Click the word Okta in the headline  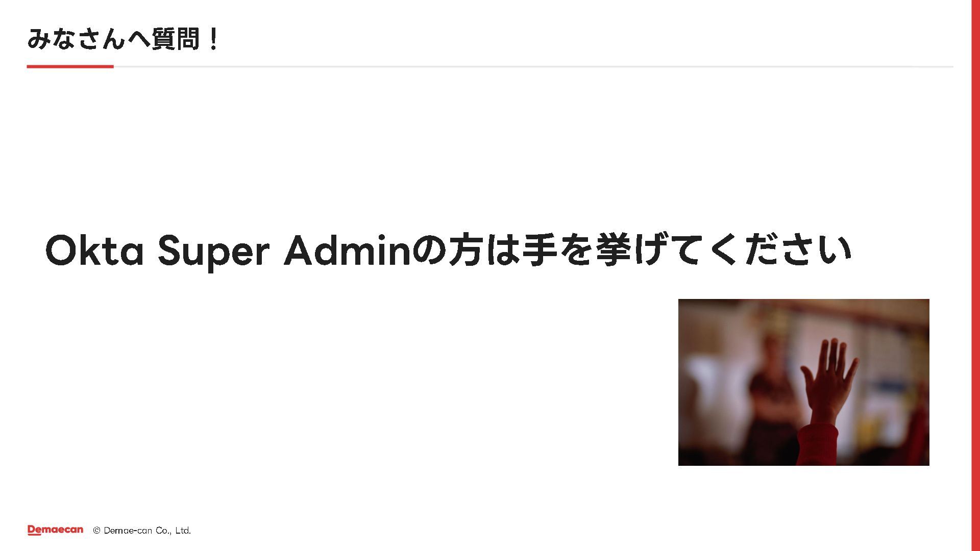[x=94, y=251]
